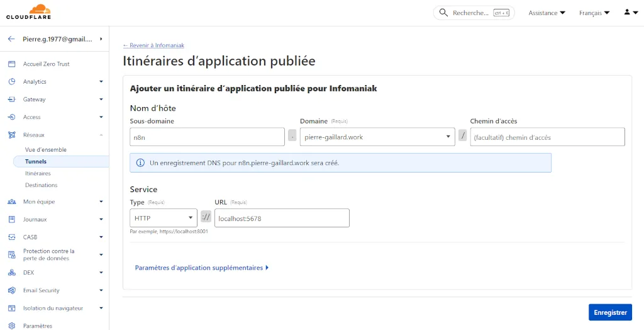Click the Réseaux network icon

pos(12,135)
